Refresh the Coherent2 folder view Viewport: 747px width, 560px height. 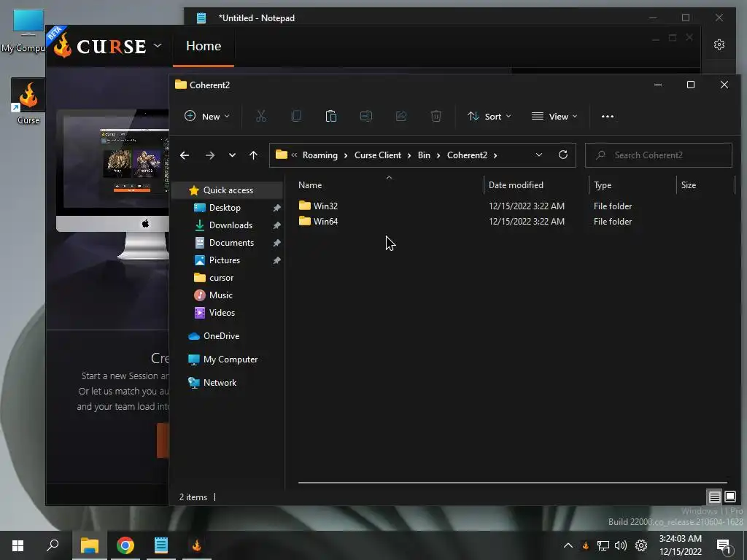(563, 155)
